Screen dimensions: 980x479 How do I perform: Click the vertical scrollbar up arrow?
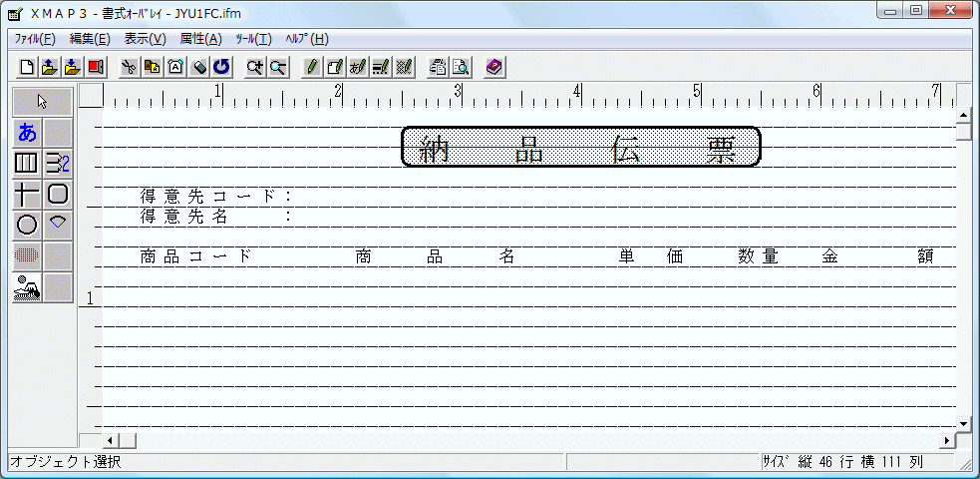964,115
